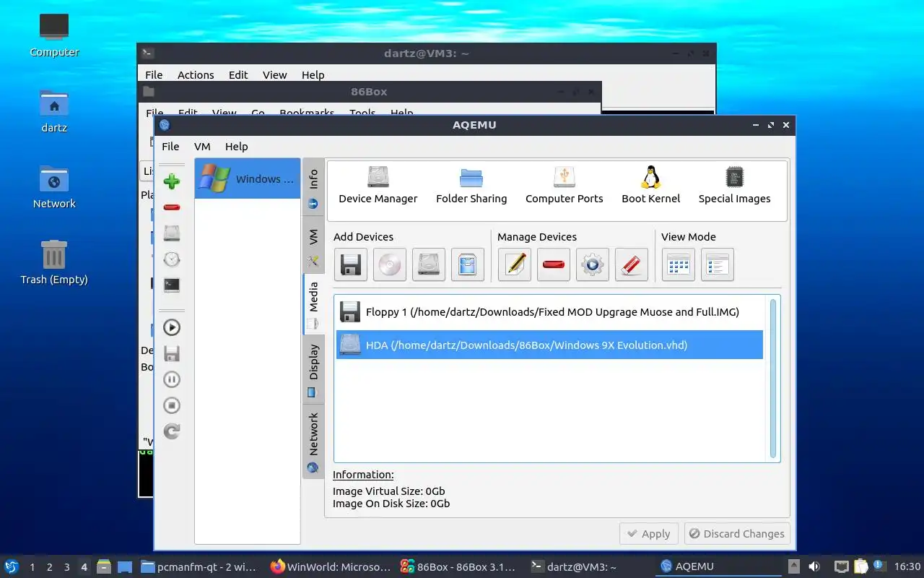This screenshot has width=924, height=578.
Task: Switch to the Network vertical tab
Action: pos(313,441)
